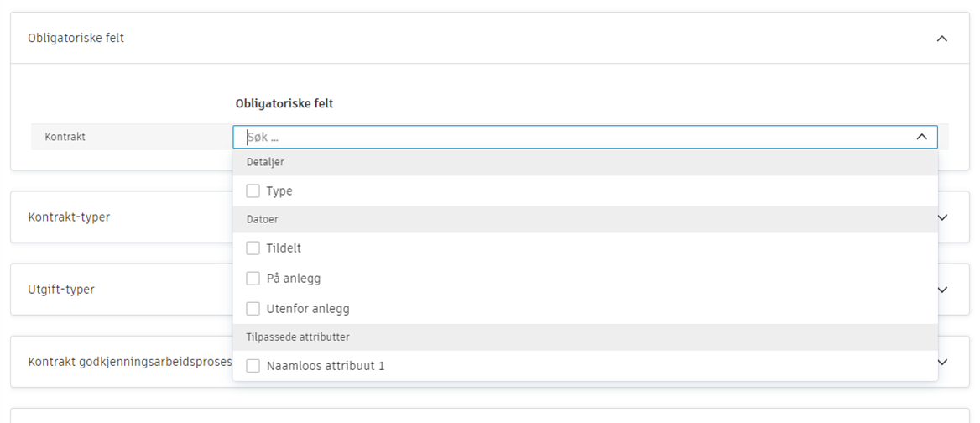Choose the På anlegg option label

[x=294, y=279]
